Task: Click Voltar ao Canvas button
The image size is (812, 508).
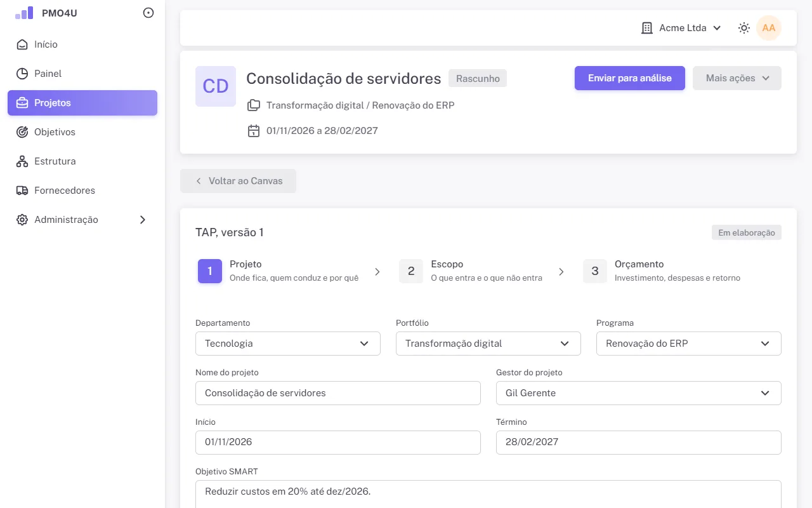Action: pos(238,181)
